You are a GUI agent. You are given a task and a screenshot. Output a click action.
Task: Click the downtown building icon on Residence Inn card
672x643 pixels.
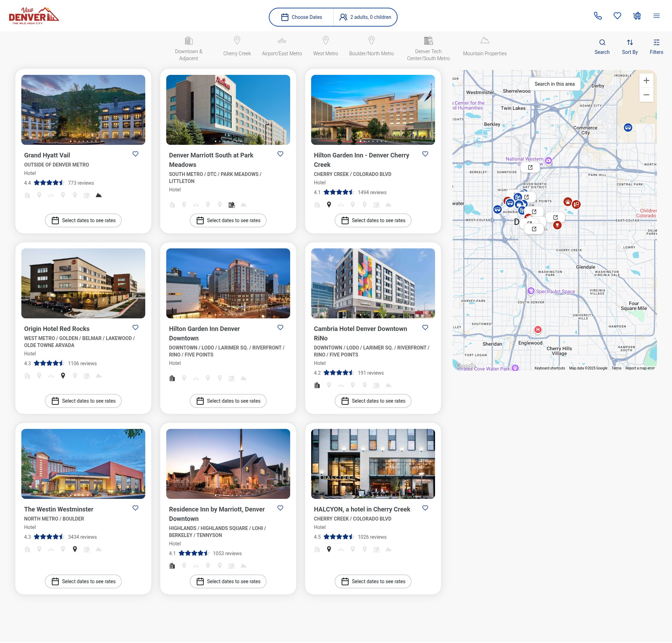click(x=172, y=566)
